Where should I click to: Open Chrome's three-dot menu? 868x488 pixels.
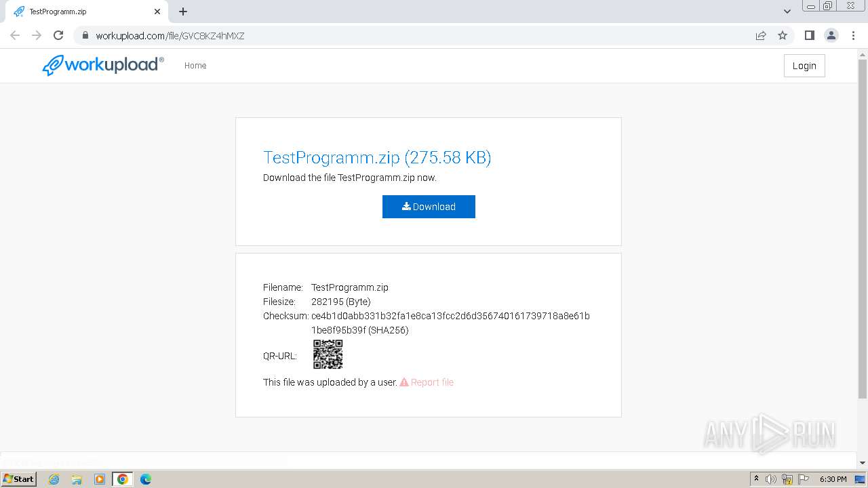(x=854, y=35)
